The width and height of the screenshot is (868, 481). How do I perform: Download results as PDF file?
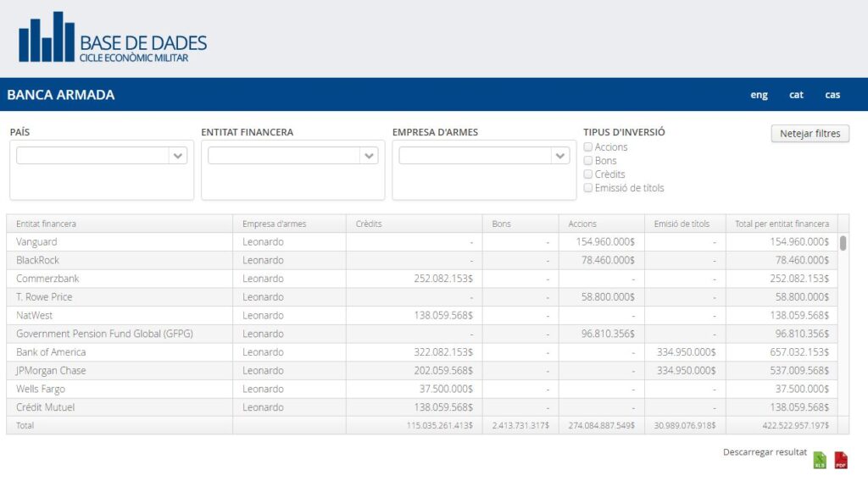point(841,460)
